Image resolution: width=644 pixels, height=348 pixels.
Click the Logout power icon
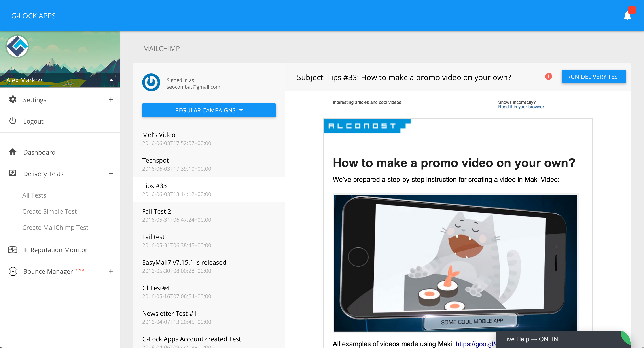[13, 121]
